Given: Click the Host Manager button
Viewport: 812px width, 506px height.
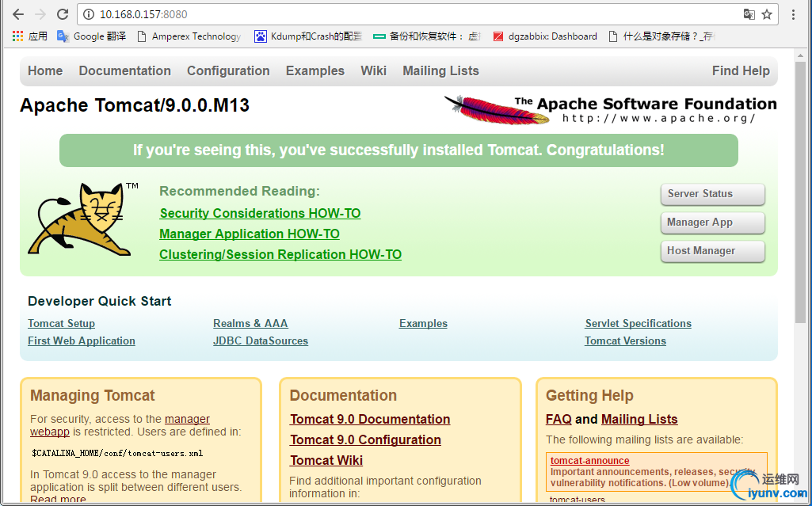Looking at the screenshot, I should [x=712, y=251].
